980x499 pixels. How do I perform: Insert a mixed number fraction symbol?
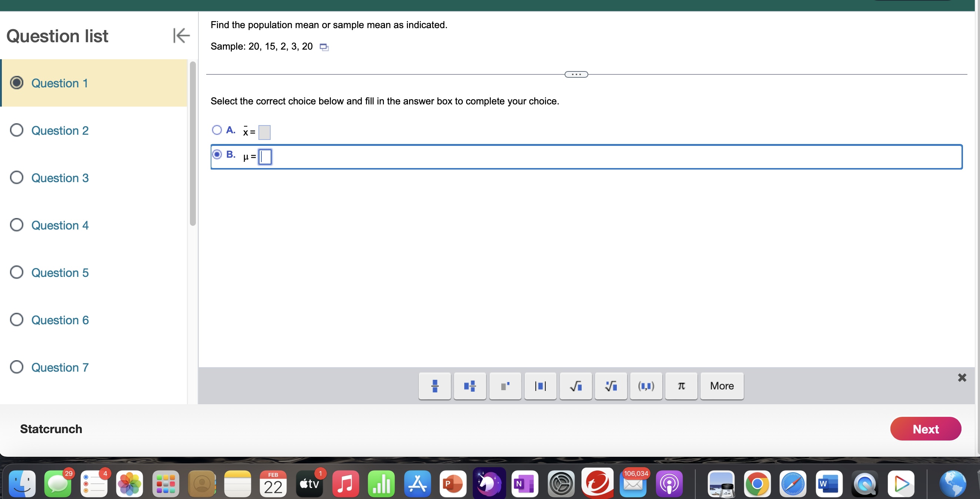point(469,386)
